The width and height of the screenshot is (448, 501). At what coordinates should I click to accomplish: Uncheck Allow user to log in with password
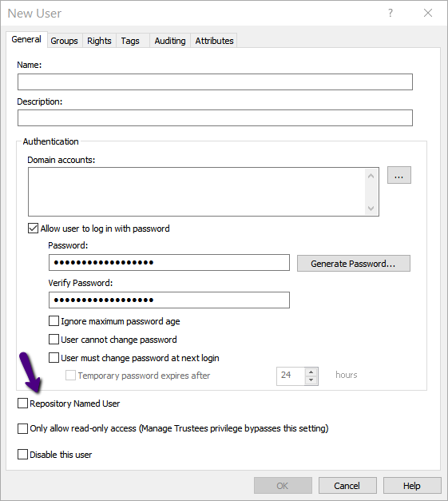click(34, 229)
